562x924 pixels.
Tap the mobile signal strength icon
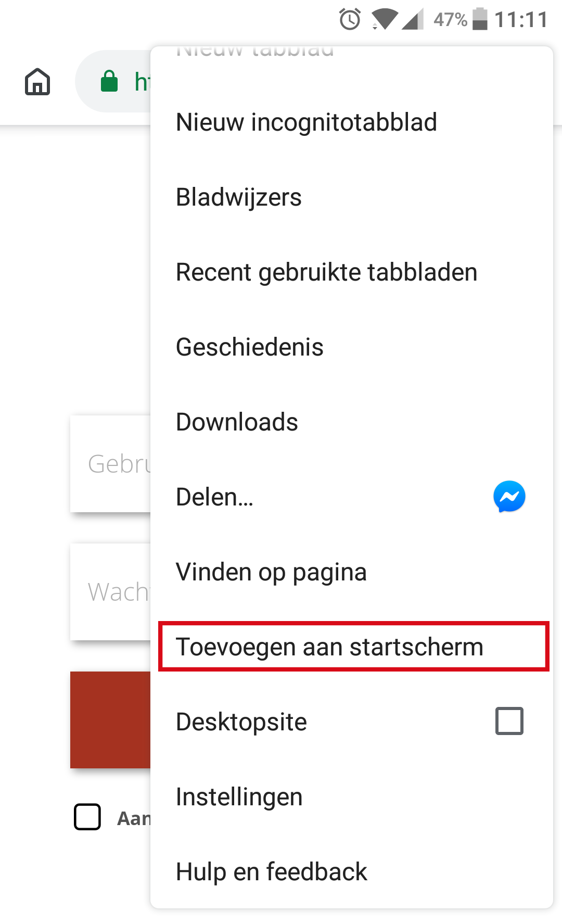[x=413, y=20]
